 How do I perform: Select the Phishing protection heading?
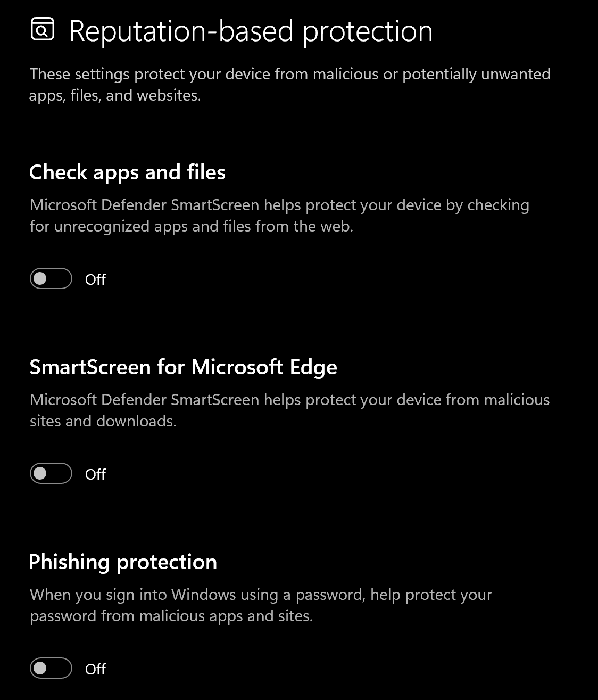(123, 562)
